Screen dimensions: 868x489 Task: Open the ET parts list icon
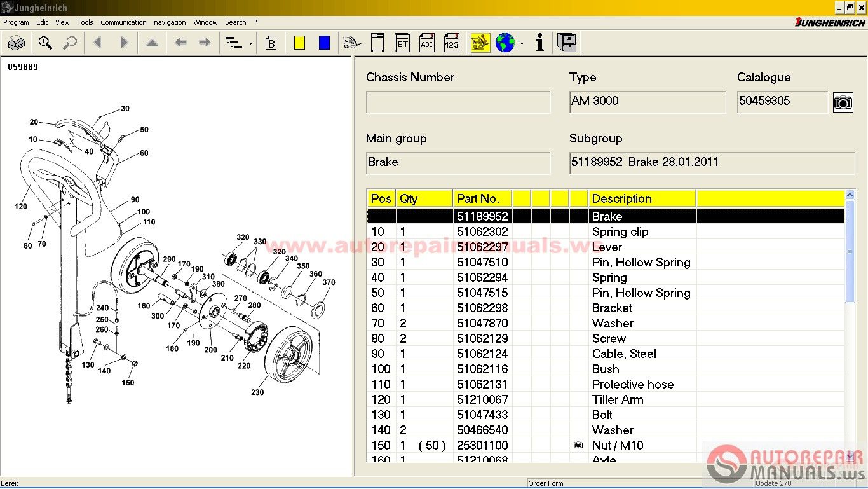402,43
